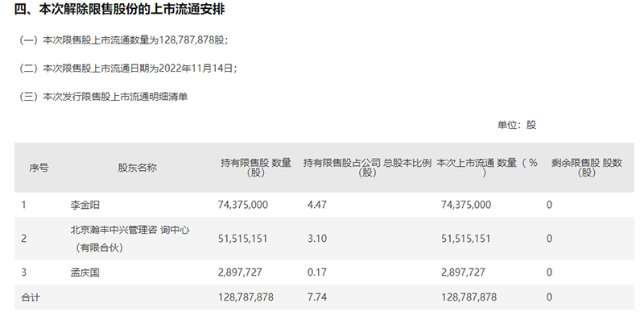Click the 3.10 percentage cell

[x=317, y=239]
